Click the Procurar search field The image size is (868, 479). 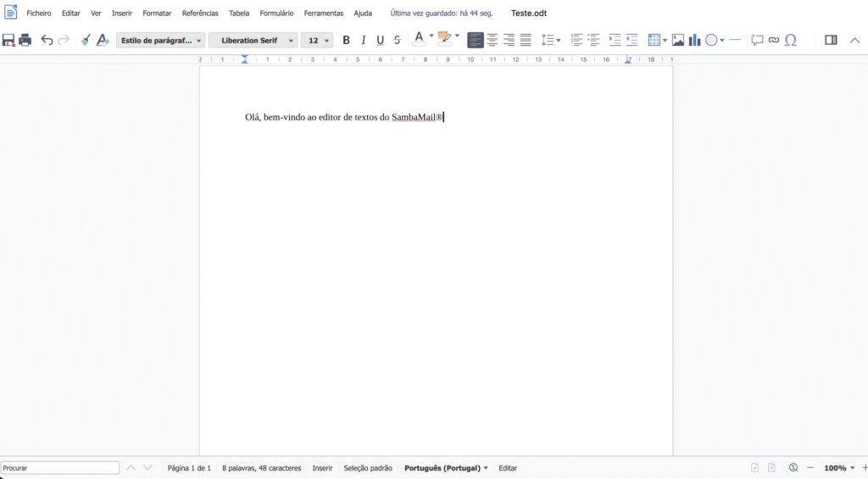click(x=59, y=468)
